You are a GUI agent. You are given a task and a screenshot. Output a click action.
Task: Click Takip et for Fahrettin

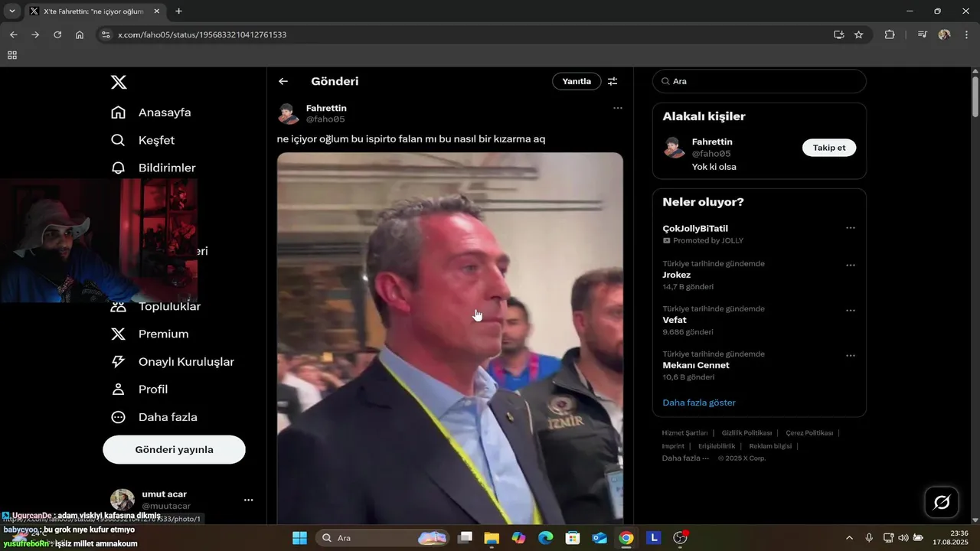click(x=829, y=148)
